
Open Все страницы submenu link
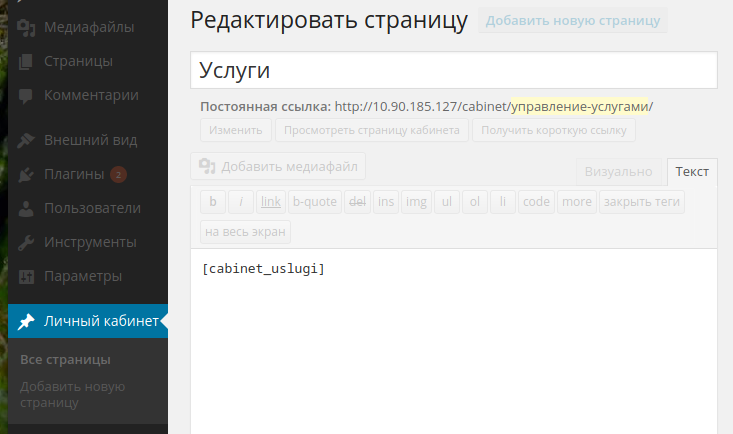click(x=65, y=360)
